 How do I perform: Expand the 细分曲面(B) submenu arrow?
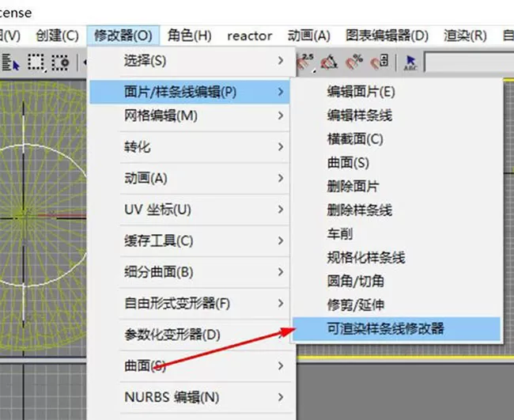coord(280,272)
